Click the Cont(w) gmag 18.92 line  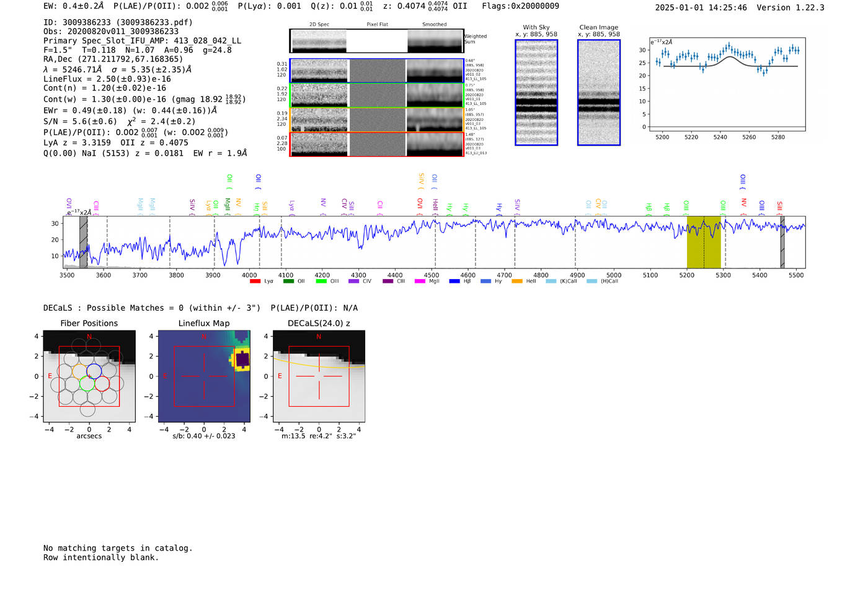(144, 99)
